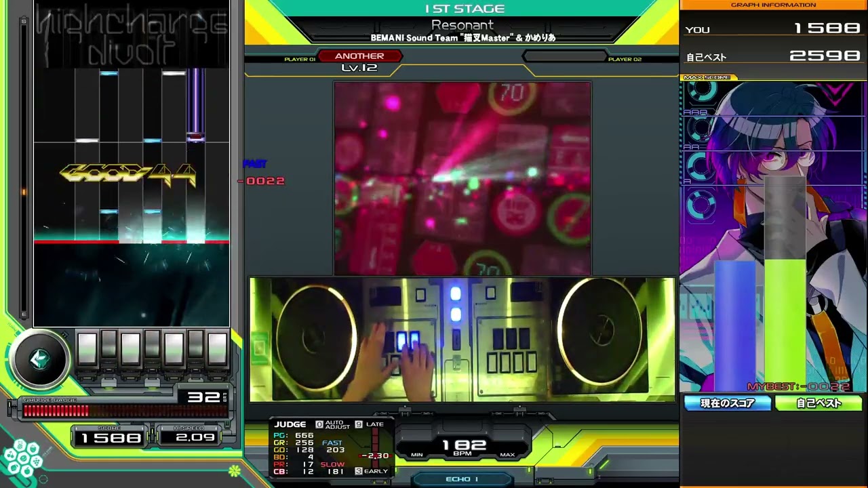Screen dimensions: 868x488
Task: Click the PLAYER 02 label
Action: pyautogui.click(x=625, y=60)
